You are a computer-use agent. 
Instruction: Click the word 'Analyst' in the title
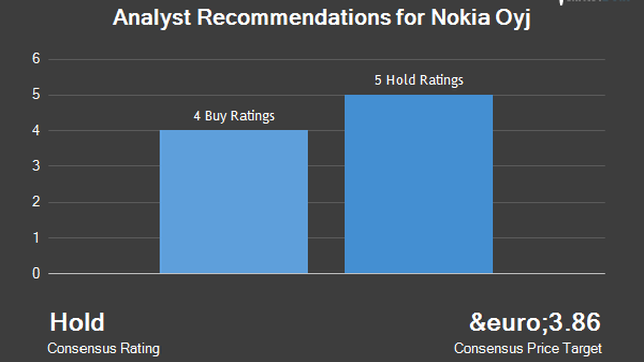(x=151, y=18)
